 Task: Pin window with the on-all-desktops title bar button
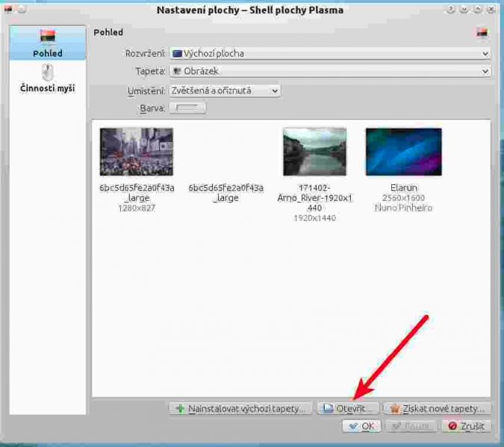point(21,9)
